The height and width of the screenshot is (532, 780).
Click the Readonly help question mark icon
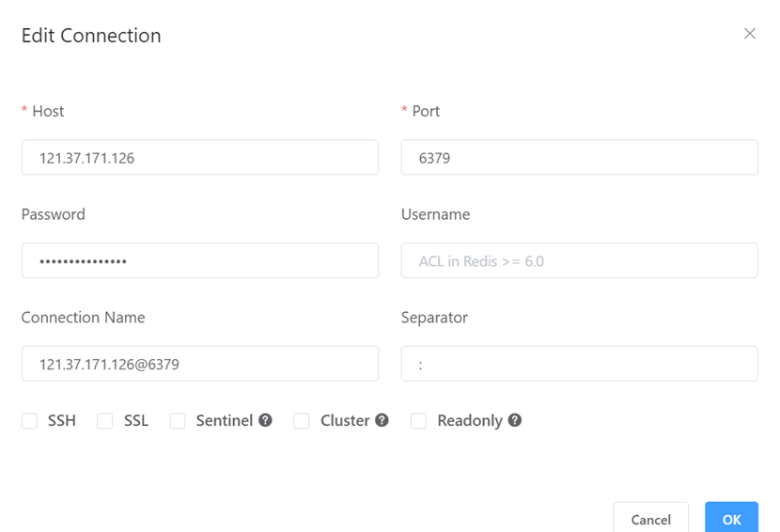(x=515, y=420)
